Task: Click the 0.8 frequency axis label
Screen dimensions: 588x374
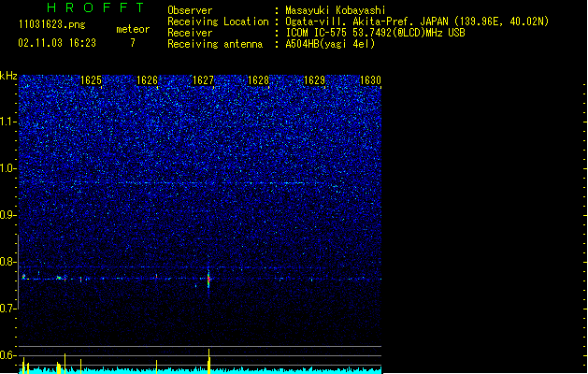Action: [x=7, y=262]
